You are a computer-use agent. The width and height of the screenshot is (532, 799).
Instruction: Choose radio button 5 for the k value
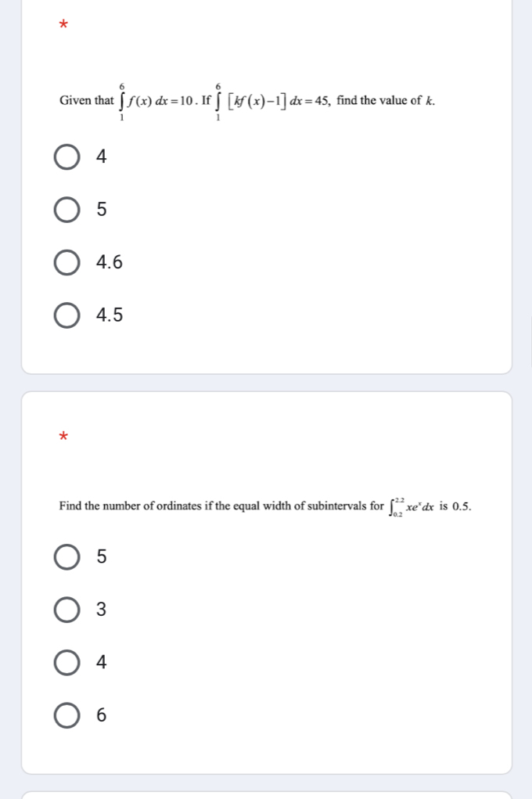(x=67, y=210)
